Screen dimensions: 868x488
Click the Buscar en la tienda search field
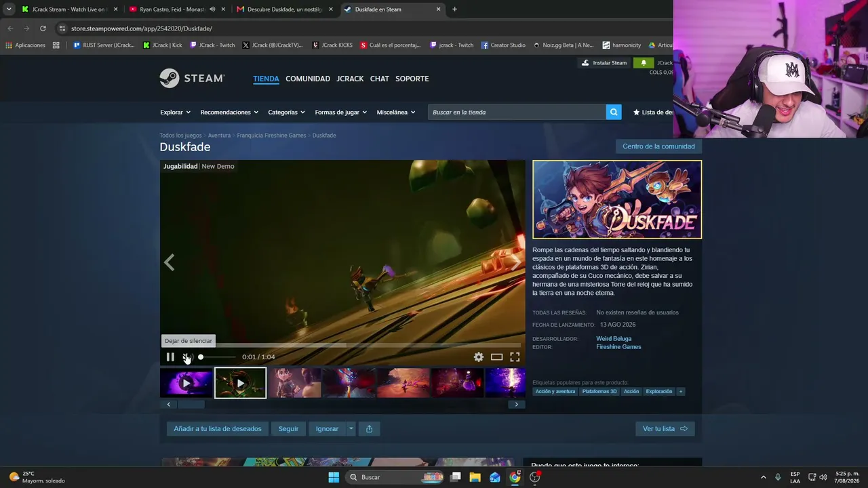[517, 112]
